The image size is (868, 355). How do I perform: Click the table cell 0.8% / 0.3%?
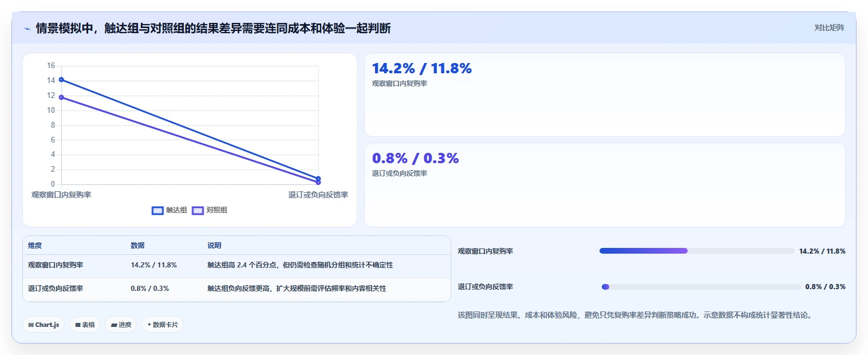click(149, 289)
